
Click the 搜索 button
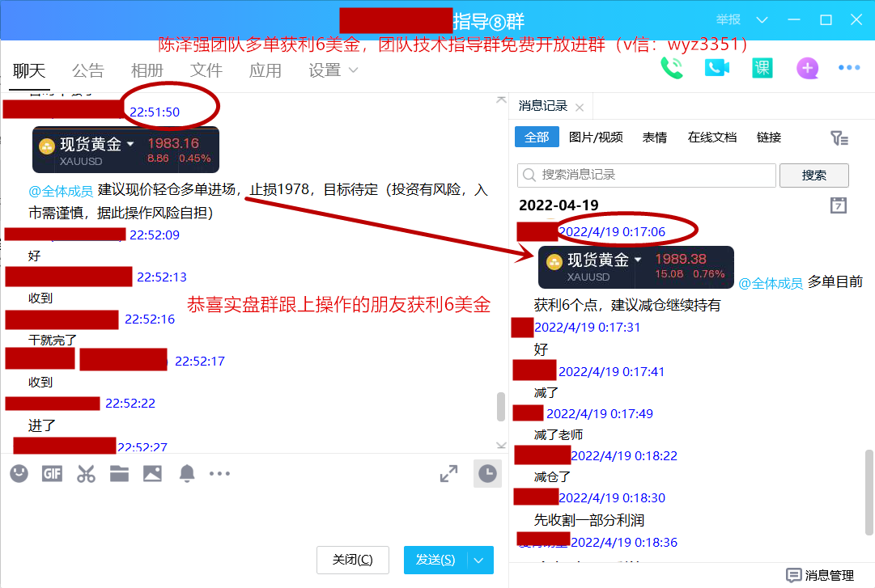814,176
